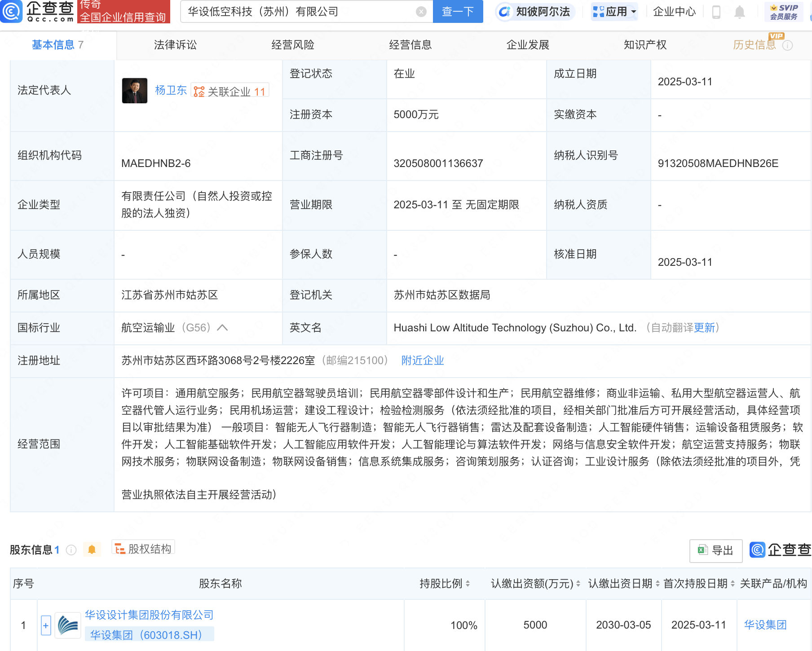
Task: Select business registration number 320508001136637
Action: (x=438, y=163)
